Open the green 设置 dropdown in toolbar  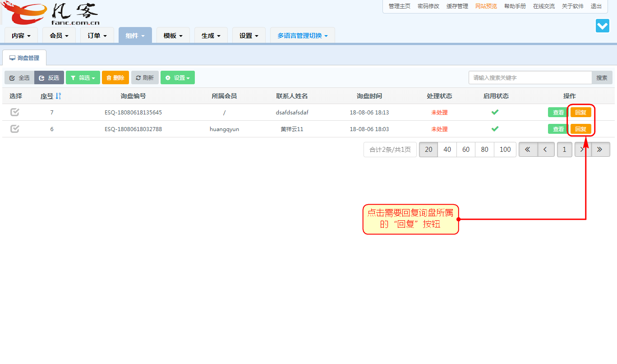[x=177, y=77]
